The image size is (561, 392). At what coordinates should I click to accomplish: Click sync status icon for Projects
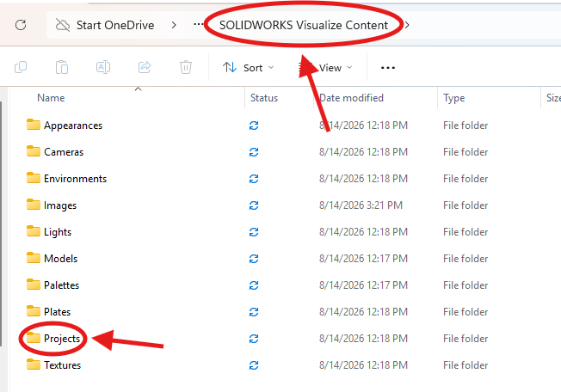254,339
